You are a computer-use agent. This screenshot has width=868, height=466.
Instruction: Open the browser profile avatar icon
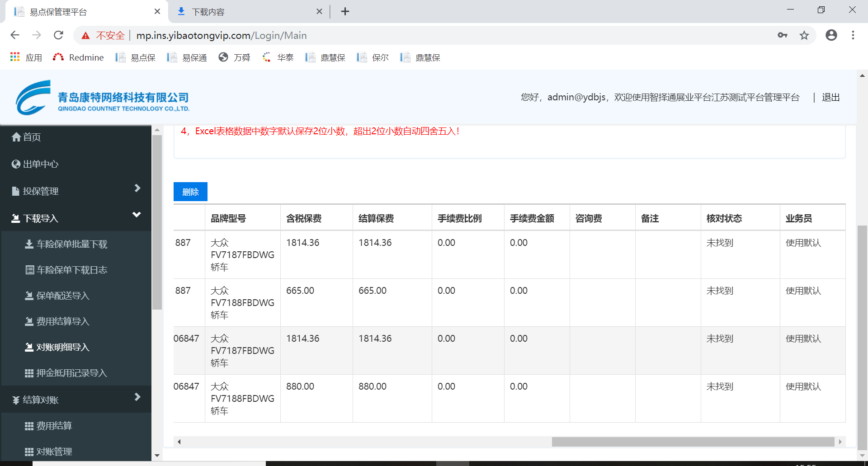[831, 35]
